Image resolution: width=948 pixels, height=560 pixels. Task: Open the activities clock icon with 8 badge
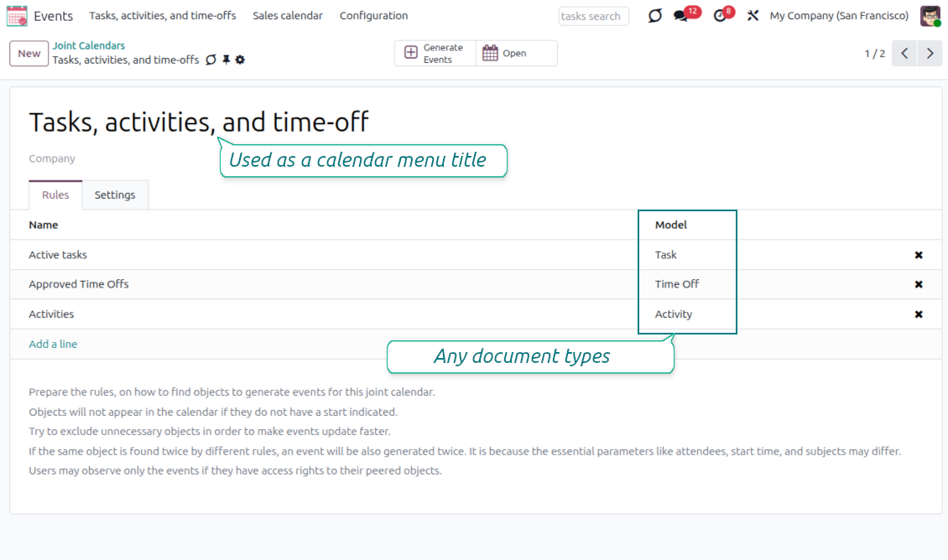[720, 16]
